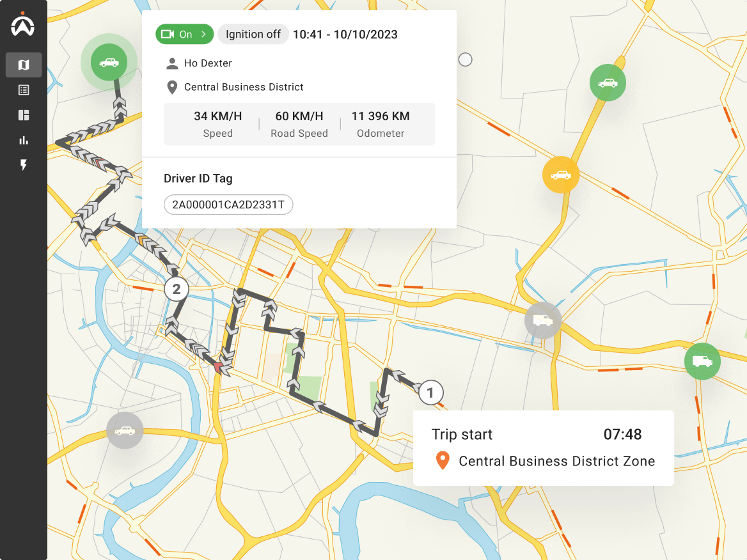Open the map view in sidebar
The image size is (747, 560).
pos(24,65)
